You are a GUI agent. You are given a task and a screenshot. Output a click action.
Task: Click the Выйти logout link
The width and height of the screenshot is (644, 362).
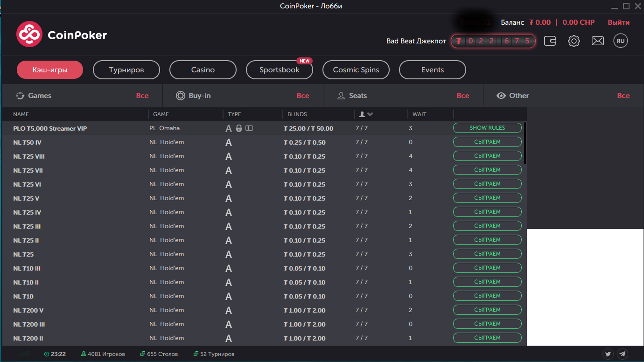[618, 22]
